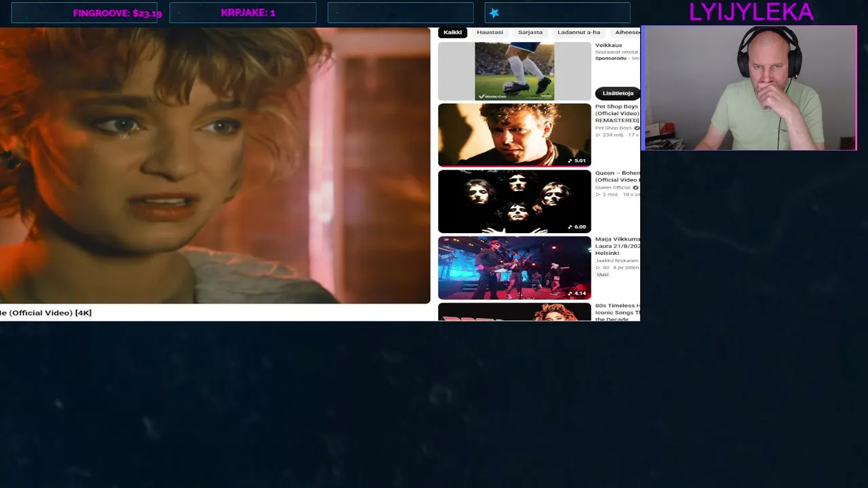868x488 pixels.
Task: Select the Kaikki filter chip
Action: (452, 33)
